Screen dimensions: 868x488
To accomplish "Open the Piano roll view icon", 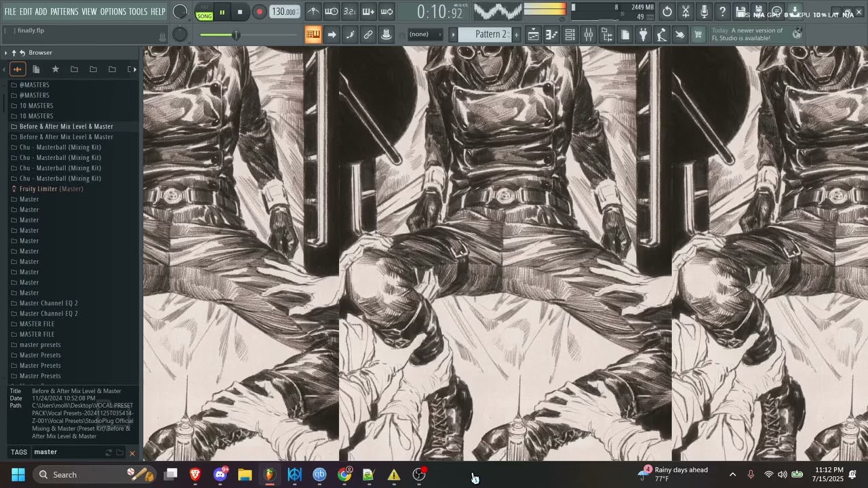I will [551, 35].
